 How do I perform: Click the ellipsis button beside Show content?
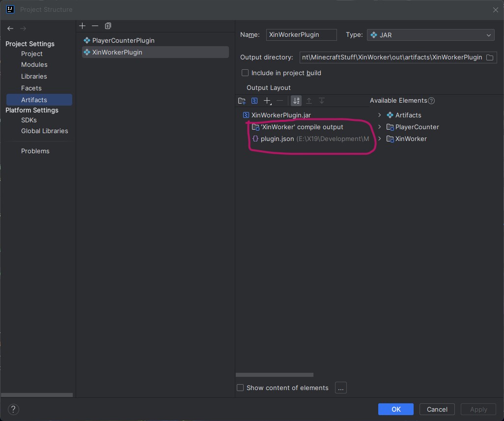point(341,388)
